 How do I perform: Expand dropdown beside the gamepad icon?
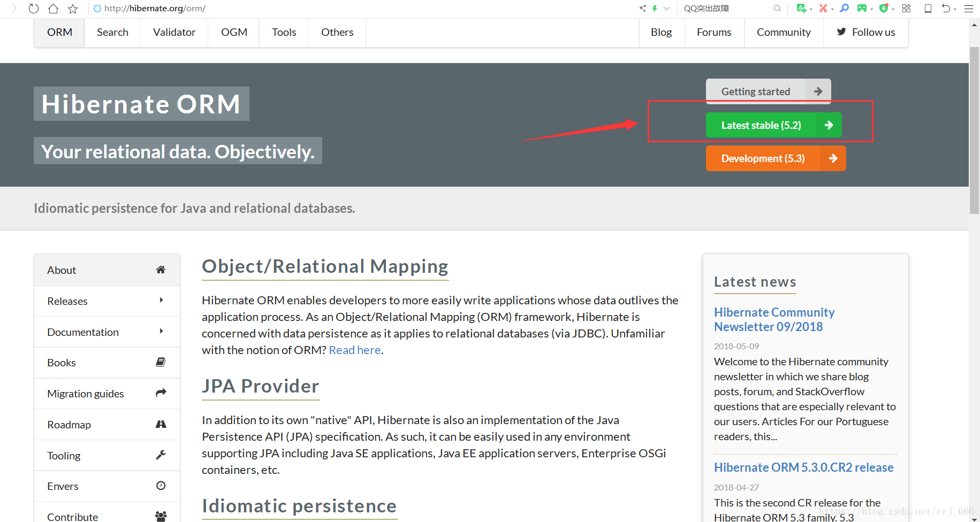pyautogui.click(x=871, y=9)
